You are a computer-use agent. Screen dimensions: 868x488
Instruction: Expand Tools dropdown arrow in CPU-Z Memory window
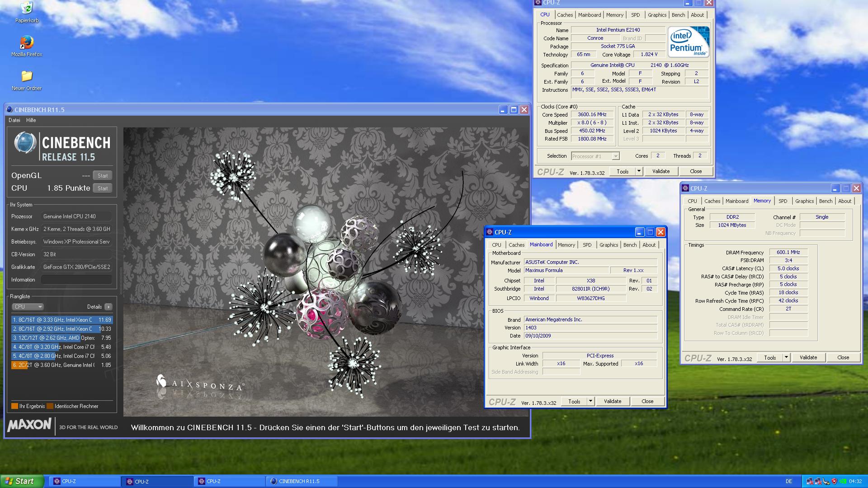pos(786,357)
